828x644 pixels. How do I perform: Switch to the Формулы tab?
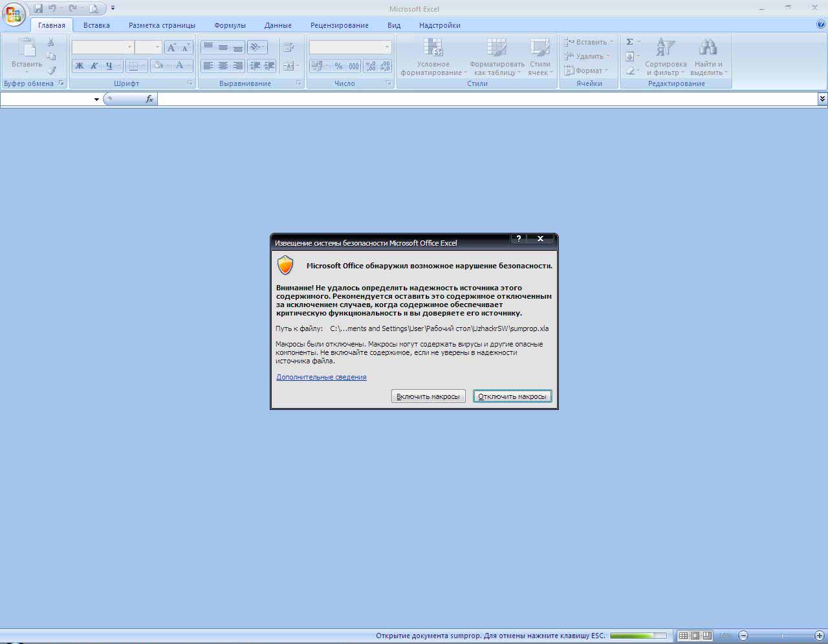[230, 25]
